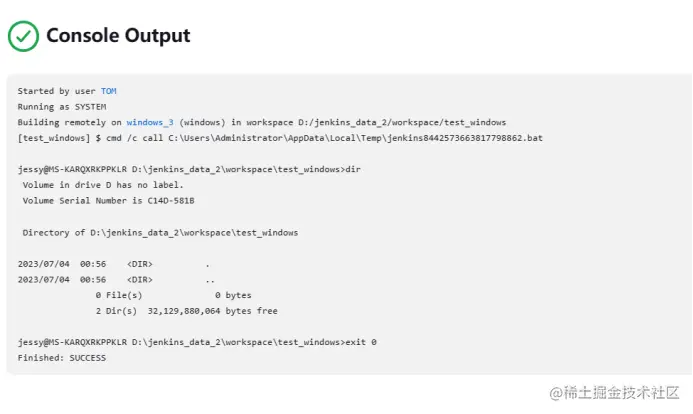Open the TOM user link
This screenshot has height=414, width=693.
pyautogui.click(x=109, y=91)
